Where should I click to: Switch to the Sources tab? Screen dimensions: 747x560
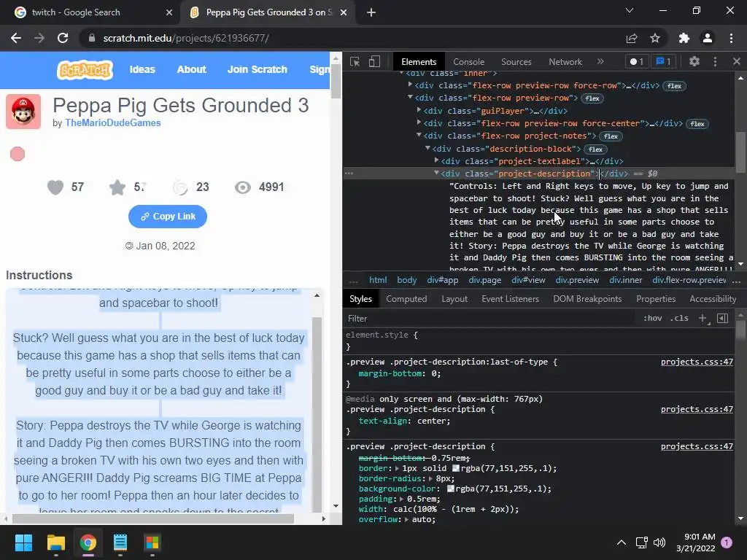coord(516,62)
